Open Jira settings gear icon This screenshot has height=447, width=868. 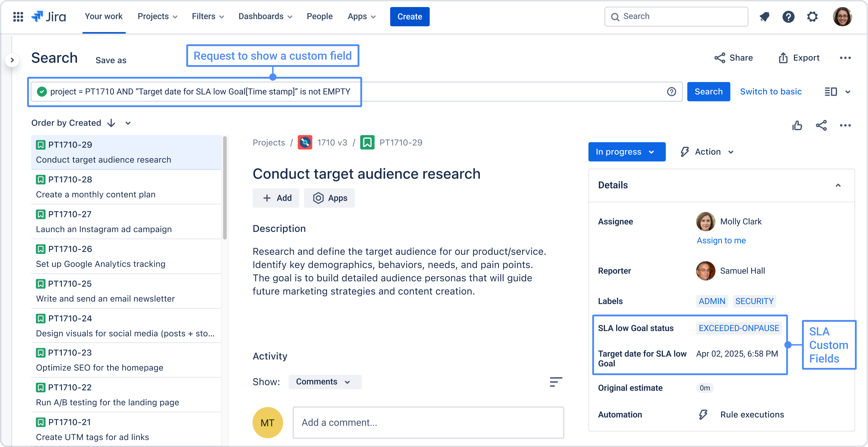(x=812, y=16)
